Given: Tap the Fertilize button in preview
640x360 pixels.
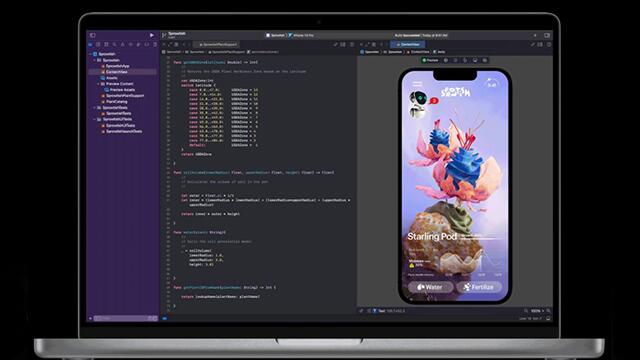Looking at the screenshot, I should (479, 287).
